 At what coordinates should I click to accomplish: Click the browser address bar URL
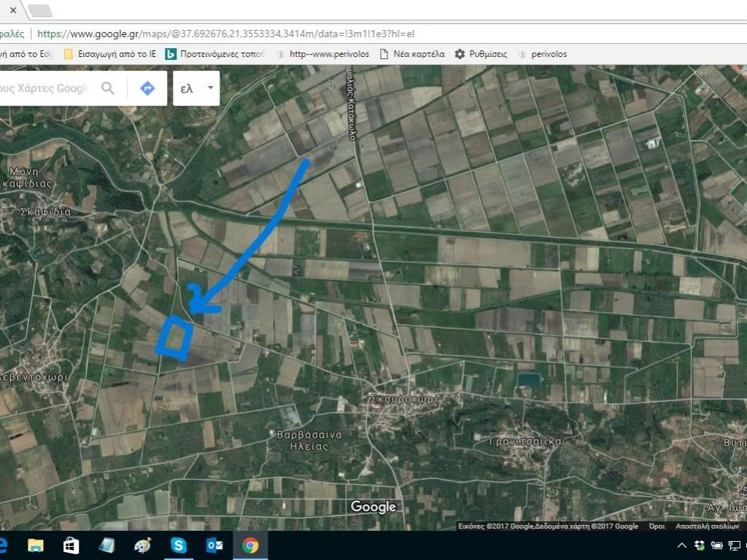(x=226, y=34)
